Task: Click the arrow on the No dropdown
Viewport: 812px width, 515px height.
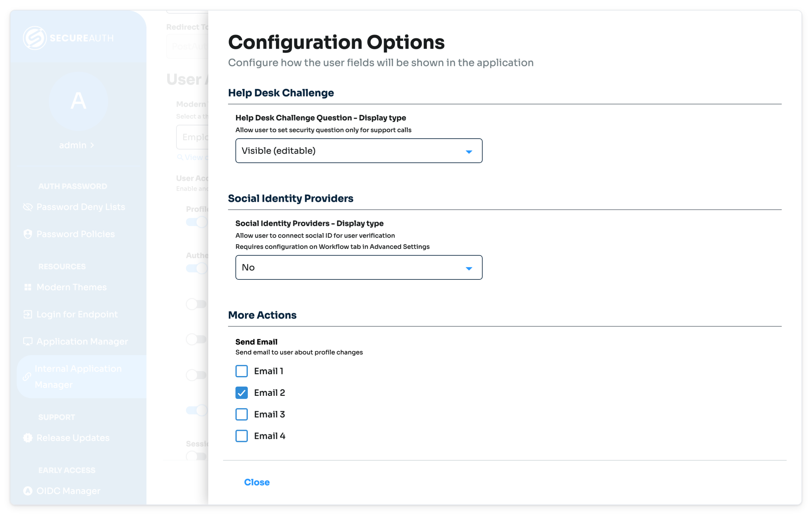Action: (x=469, y=268)
